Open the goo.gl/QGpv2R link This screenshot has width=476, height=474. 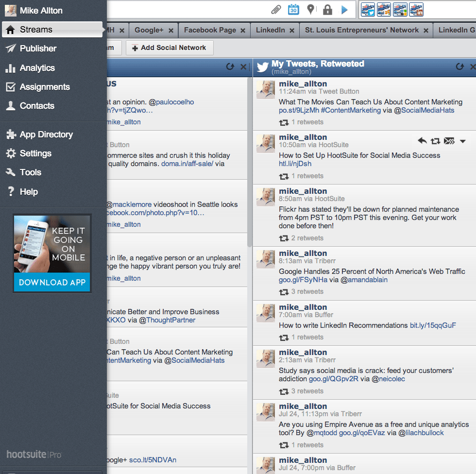(333, 379)
